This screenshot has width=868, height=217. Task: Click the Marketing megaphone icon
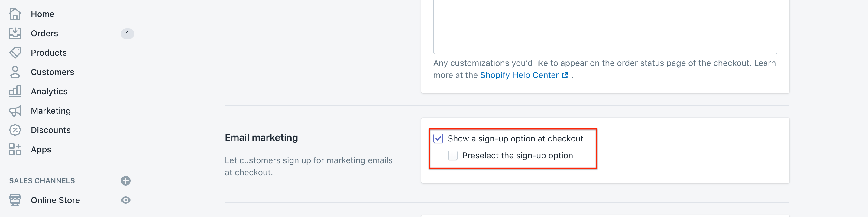(x=15, y=111)
